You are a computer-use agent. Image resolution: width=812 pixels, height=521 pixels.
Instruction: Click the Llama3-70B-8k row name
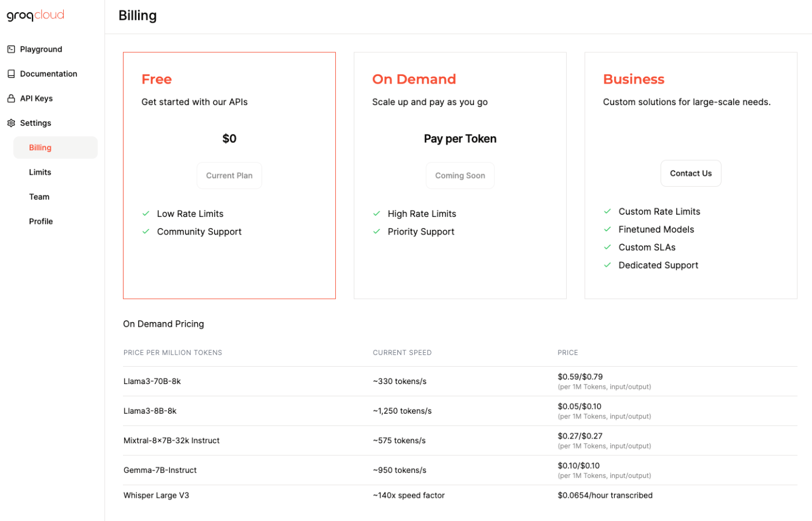[x=152, y=381]
